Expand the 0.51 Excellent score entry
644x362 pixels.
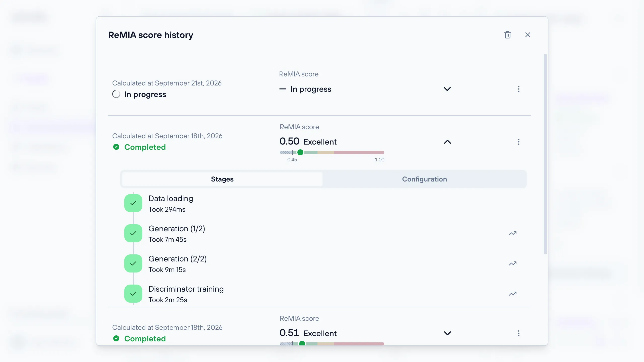tap(448, 333)
